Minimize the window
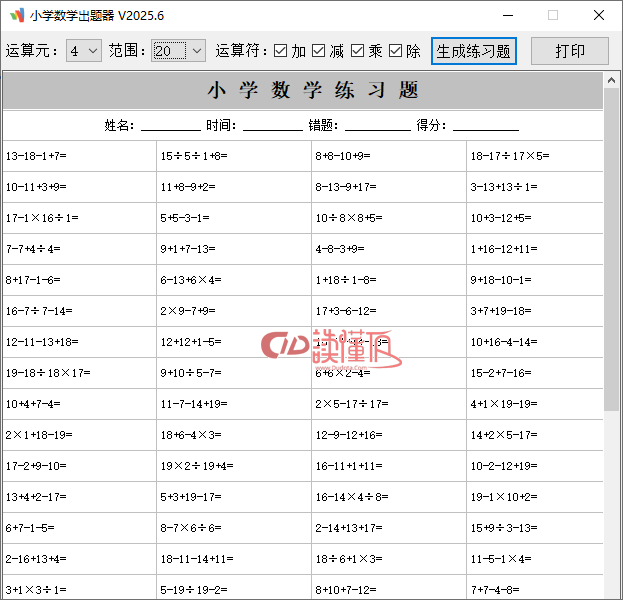This screenshot has width=623, height=600. click(508, 15)
